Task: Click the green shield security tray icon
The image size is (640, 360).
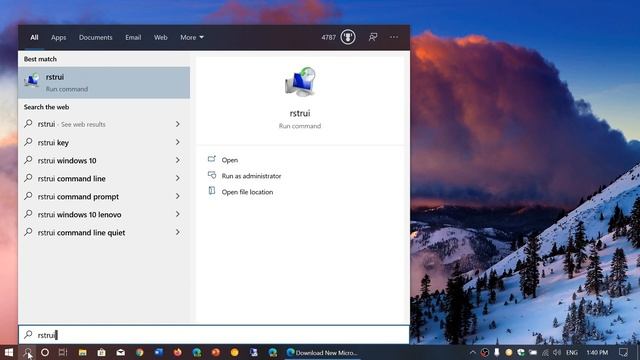Action: [521, 352]
